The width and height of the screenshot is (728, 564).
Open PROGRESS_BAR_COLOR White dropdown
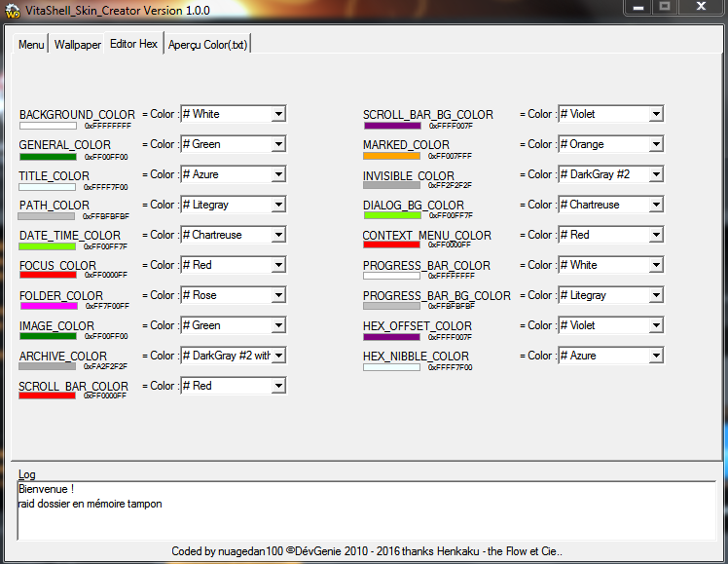tap(656, 265)
